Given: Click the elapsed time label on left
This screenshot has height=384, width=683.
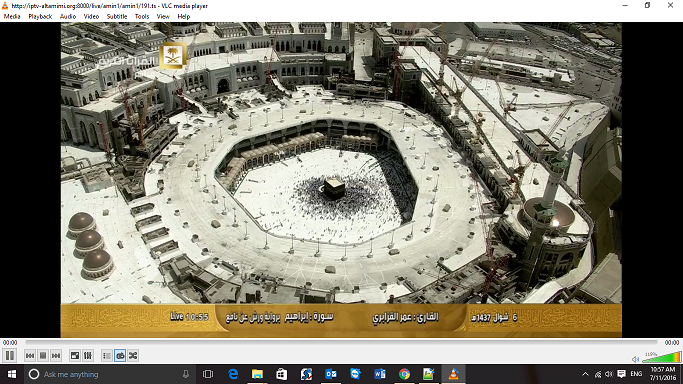Looking at the screenshot, I should (10, 343).
